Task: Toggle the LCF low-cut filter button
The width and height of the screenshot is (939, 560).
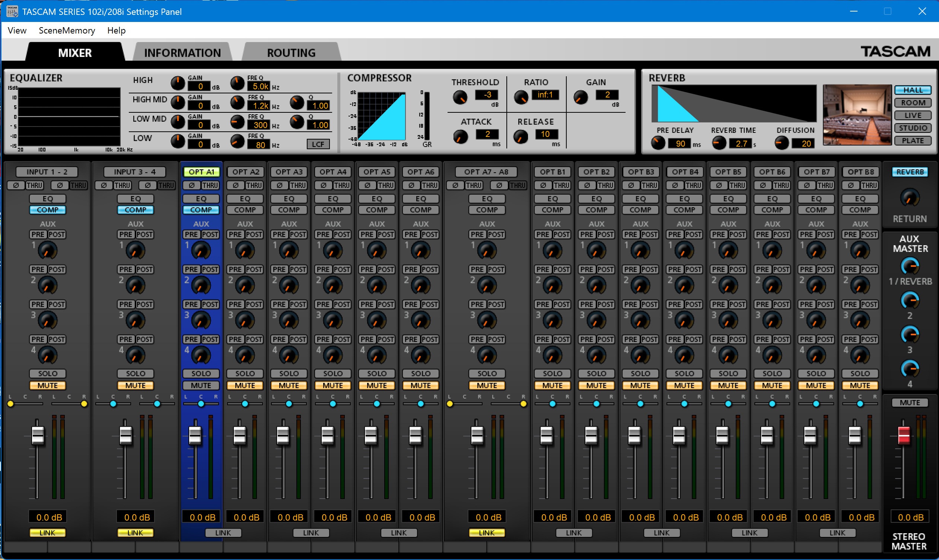Action: 318,144
